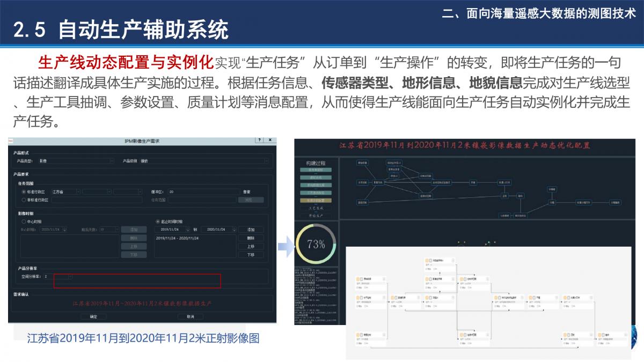Click the help question mark in IPM dialog
644x362 pixels.
(259, 140)
